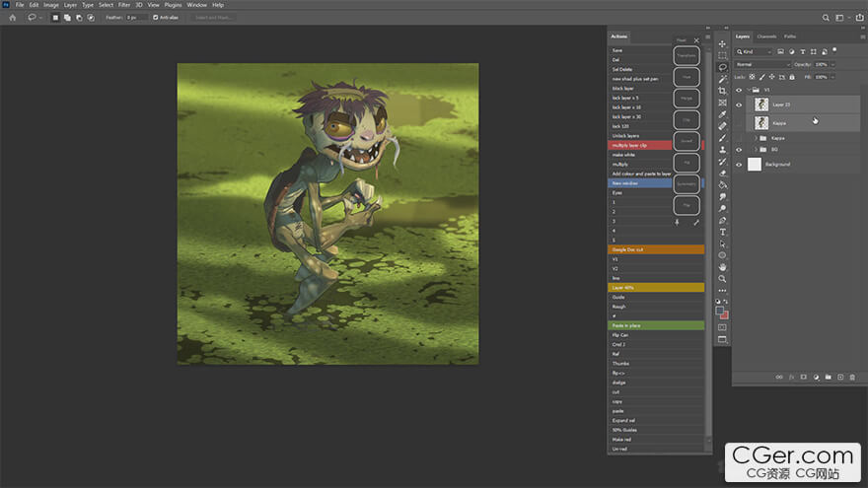Screen dimensions: 868x488
Task: Open the Window menu
Action: coord(196,5)
